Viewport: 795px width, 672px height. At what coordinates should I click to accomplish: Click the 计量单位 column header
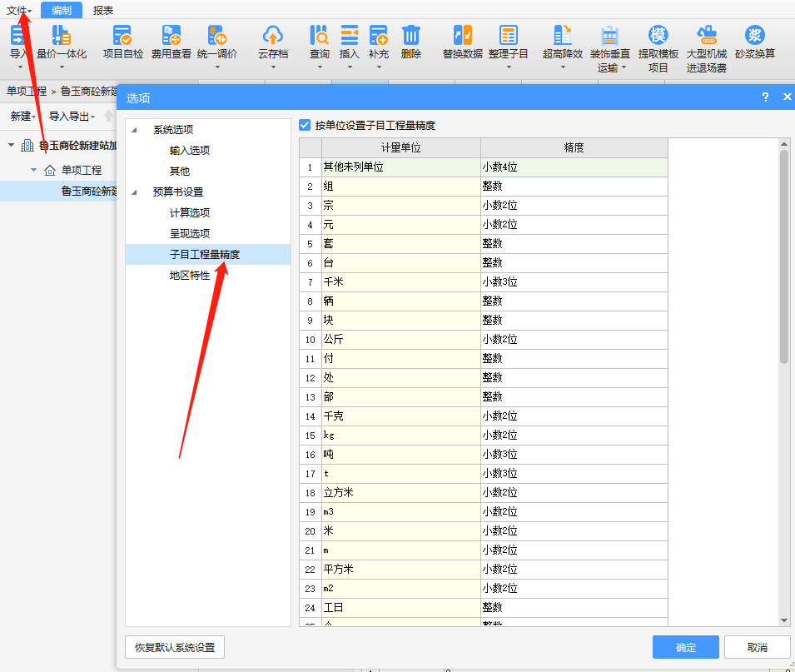pyautogui.click(x=401, y=147)
